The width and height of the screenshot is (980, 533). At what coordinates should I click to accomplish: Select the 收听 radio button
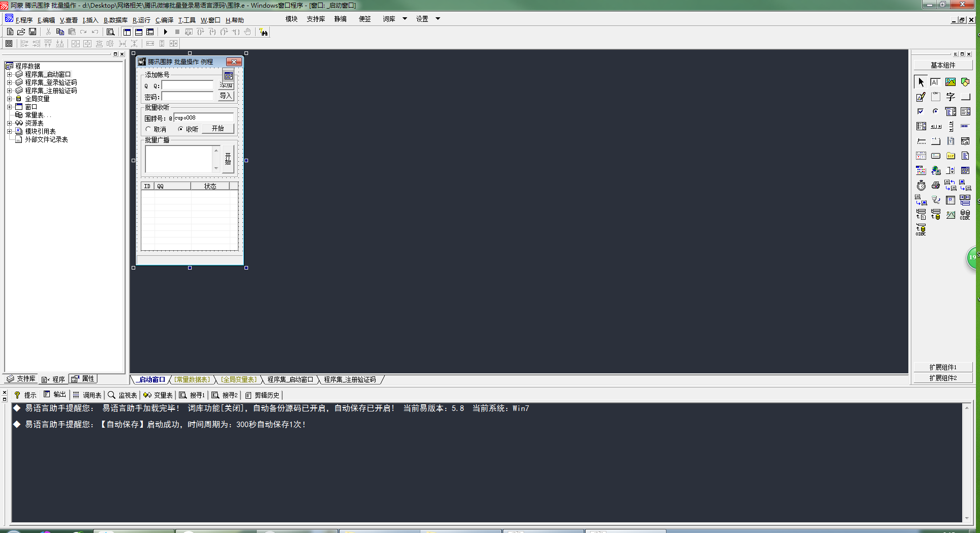[180, 129]
